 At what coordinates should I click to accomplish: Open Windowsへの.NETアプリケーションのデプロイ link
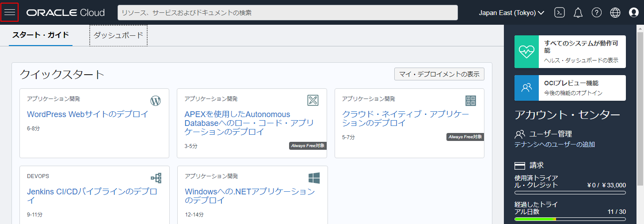250,196
